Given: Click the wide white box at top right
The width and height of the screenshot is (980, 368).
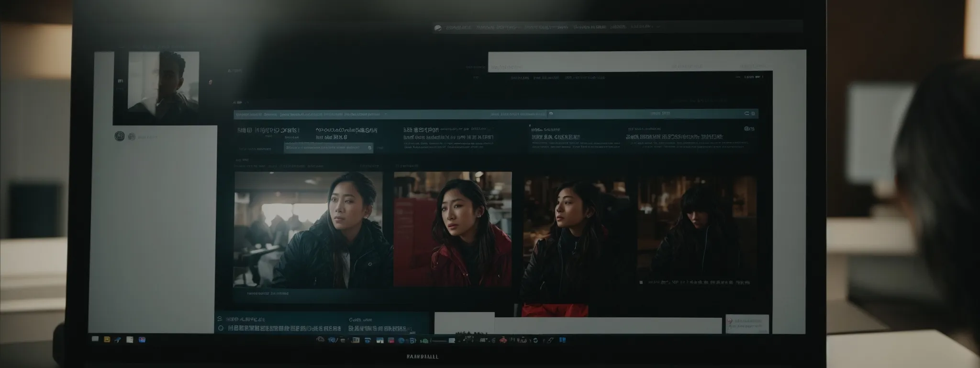Looking at the screenshot, I should [630, 62].
